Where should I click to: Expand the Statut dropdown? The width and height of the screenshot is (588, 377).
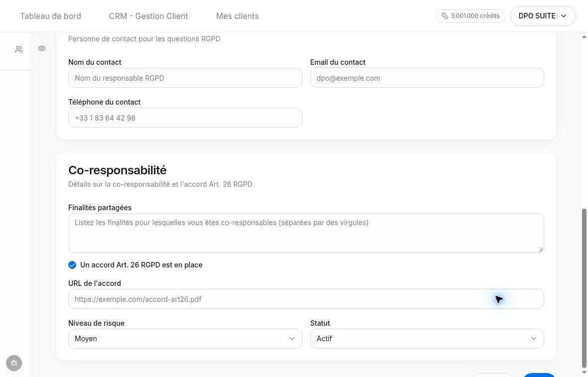(427, 339)
